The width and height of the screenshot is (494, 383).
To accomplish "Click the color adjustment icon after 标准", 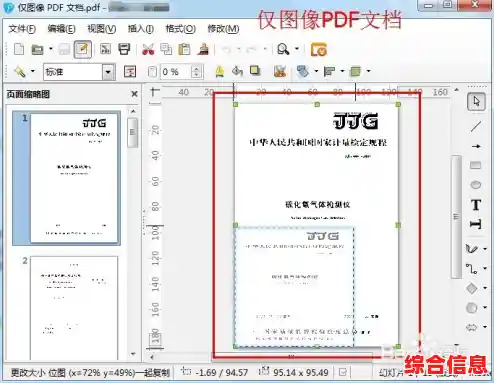I will pyautogui.click(x=130, y=71).
